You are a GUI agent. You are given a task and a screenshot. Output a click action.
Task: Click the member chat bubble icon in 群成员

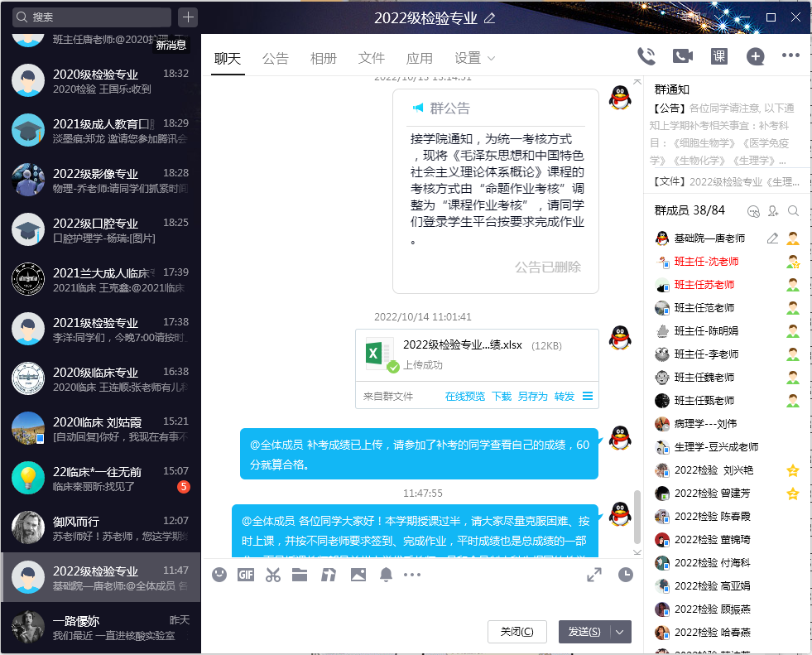pyautogui.click(x=753, y=210)
